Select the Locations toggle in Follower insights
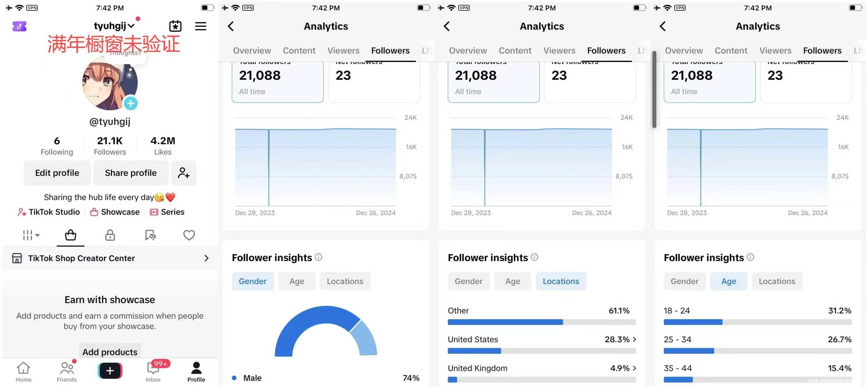 tap(344, 281)
